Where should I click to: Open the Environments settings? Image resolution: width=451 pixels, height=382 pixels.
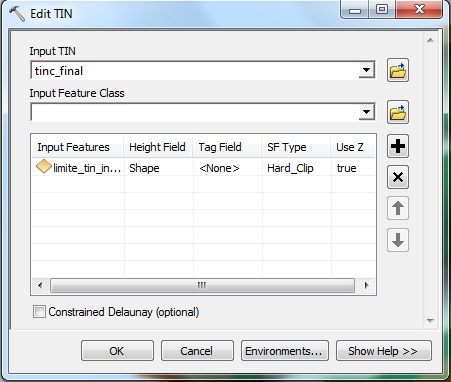(285, 351)
